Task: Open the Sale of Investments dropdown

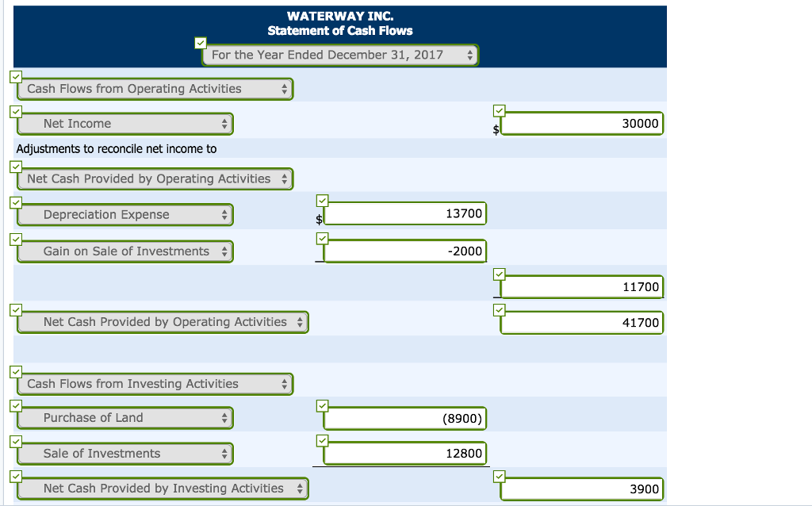Action: click(x=124, y=453)
